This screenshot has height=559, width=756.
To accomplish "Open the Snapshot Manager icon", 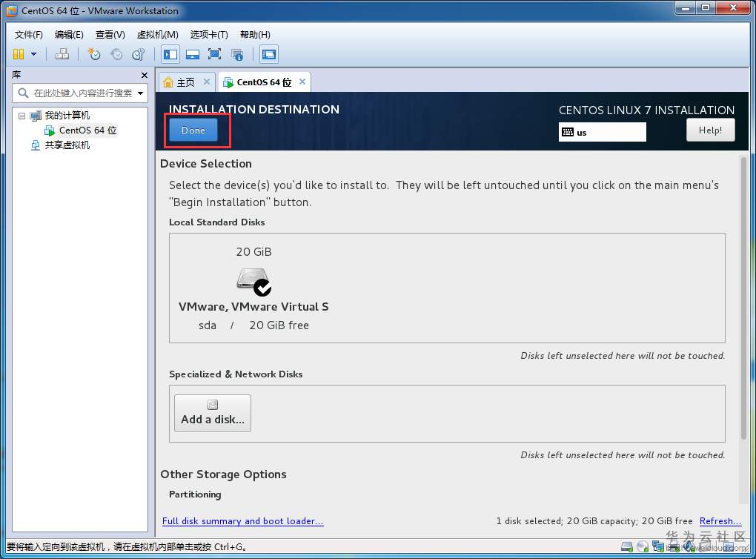I will 139,54.
